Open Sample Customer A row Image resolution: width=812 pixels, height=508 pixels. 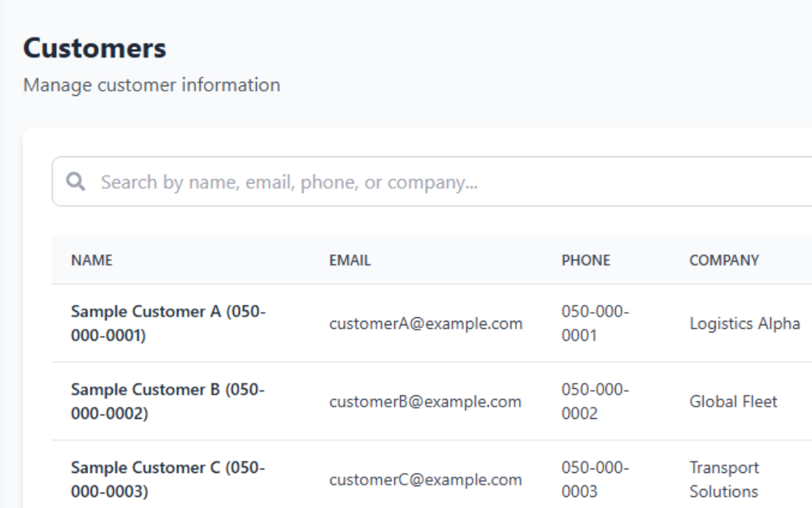[432, 323]
